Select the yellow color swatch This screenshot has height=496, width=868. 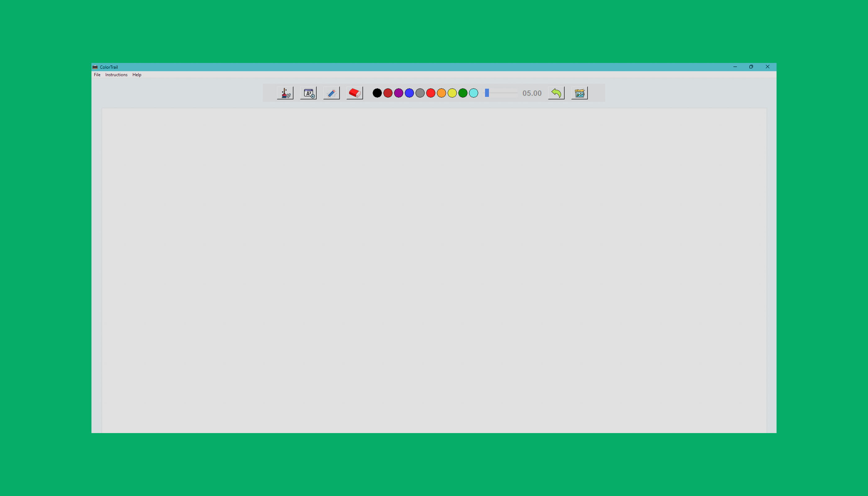pos(452,93)
